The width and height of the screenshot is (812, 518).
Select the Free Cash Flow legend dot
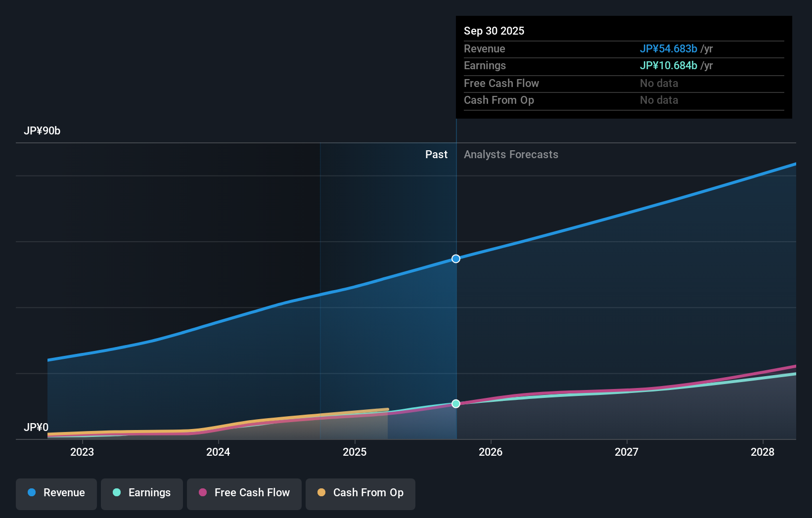point(203,492)
